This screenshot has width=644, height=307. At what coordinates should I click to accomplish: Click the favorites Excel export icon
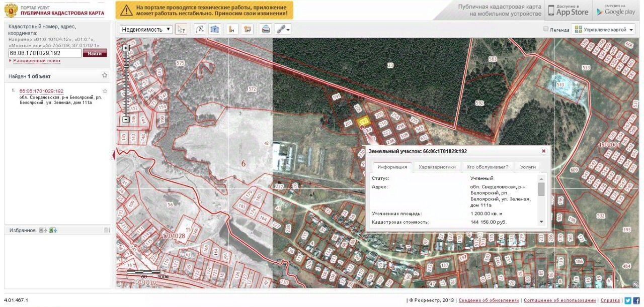coord(53,230)
